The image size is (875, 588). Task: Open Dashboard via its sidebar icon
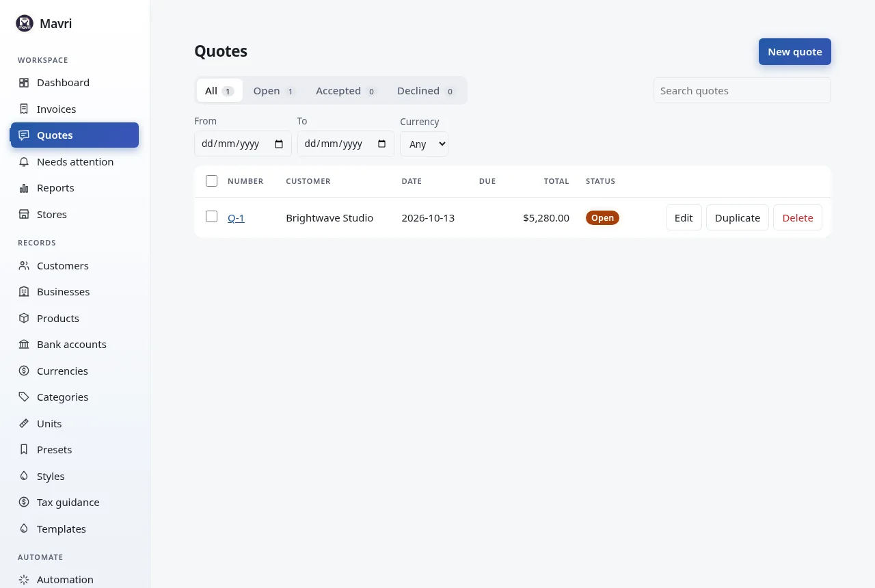tap(24, 83)
